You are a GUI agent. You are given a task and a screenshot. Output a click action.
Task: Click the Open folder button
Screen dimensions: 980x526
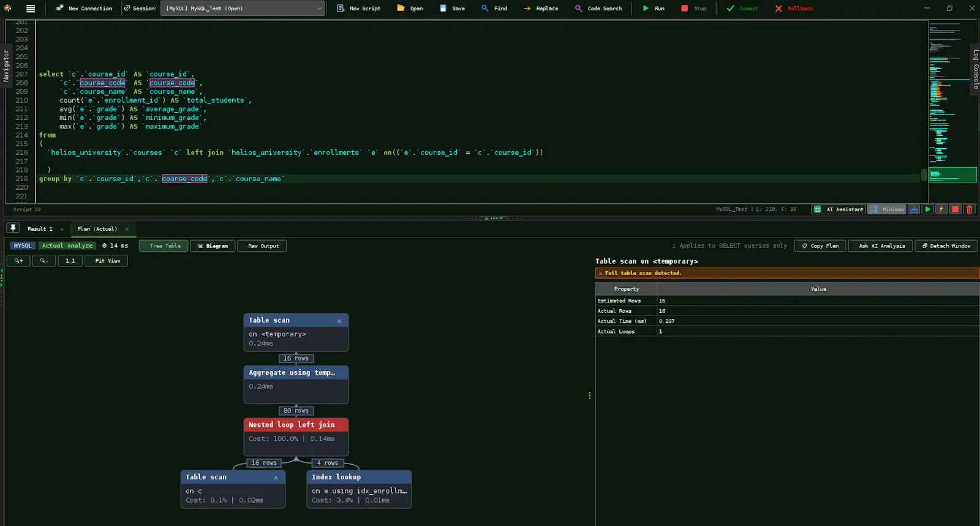(x=410, y=9)
